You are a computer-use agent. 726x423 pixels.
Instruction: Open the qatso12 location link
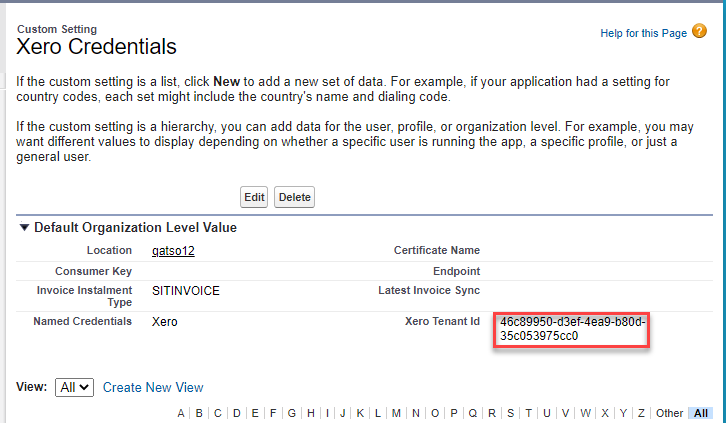[173, 251]
